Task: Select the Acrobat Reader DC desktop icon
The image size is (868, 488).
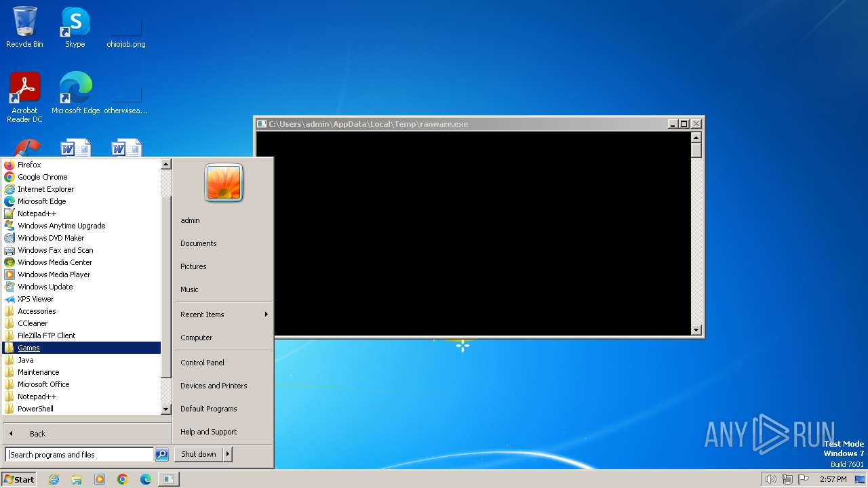Action: [24, 98]
